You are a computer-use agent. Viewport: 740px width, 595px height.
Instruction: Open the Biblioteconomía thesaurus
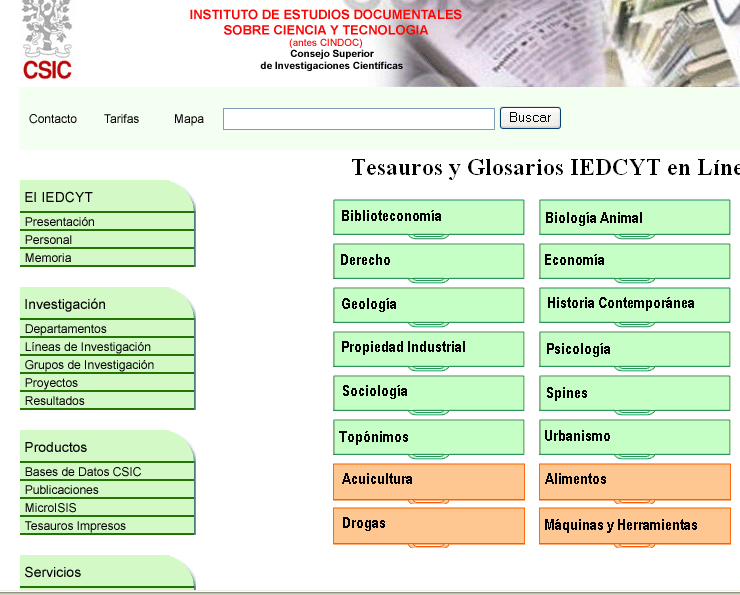point(429,217)
